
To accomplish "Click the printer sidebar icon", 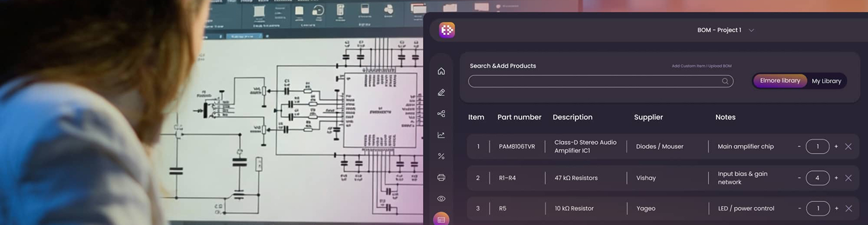I will click(x=441, y=177).
